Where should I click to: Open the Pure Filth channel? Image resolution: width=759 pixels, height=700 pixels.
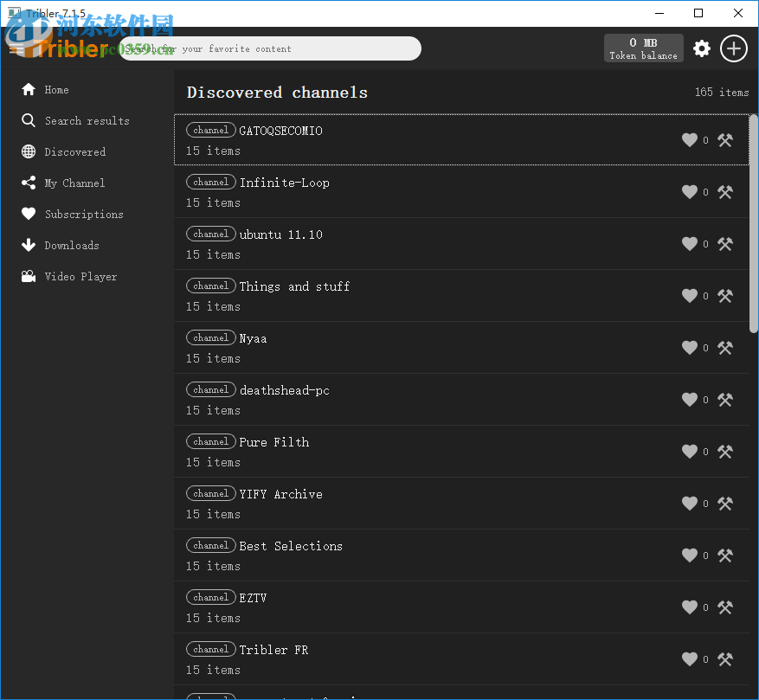(x=461, y=452)
